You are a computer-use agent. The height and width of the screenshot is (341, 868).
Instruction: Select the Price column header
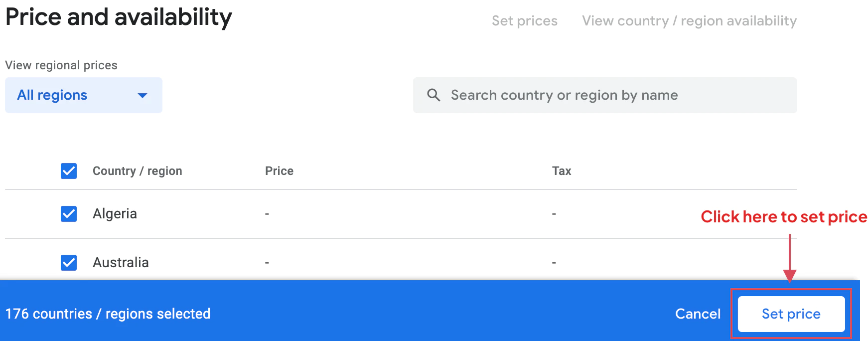[279, 171]
